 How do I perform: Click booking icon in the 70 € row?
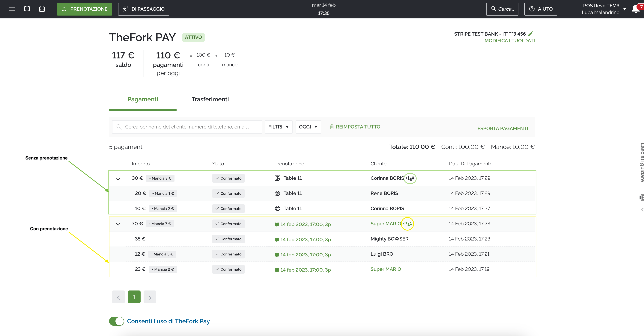coord(277,224)
